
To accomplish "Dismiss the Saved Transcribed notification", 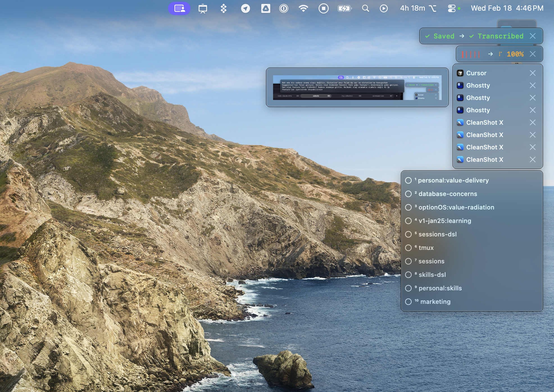I will click(533, 36).
